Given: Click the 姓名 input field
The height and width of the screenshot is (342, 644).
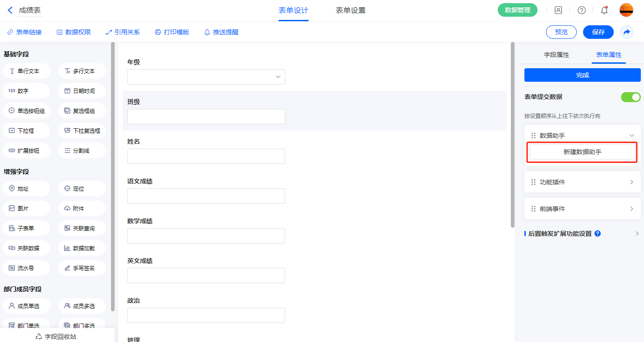Looking at the screenshot, I should point(206,156).
